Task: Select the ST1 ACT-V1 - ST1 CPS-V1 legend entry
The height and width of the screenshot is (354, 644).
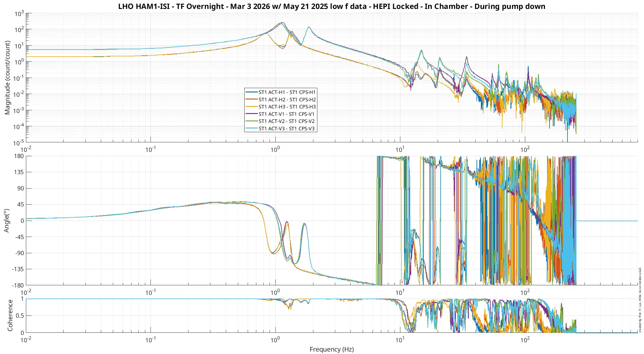Action: [x=286, y=114]
